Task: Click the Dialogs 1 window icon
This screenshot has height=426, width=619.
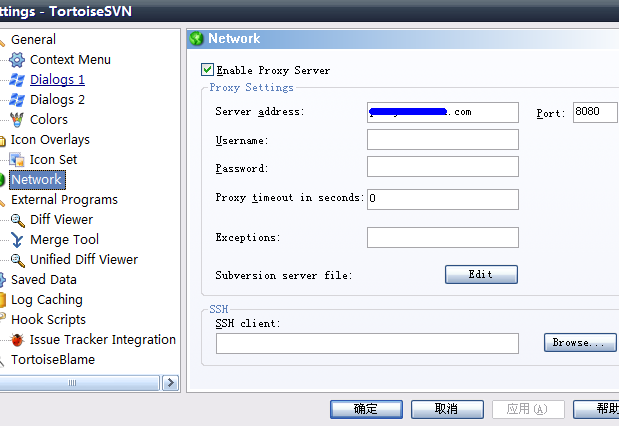Action: 17,80
